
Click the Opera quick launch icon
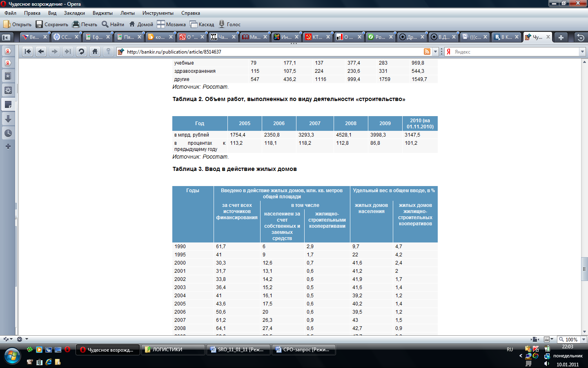pyautogui.click(x=67, y=350)
